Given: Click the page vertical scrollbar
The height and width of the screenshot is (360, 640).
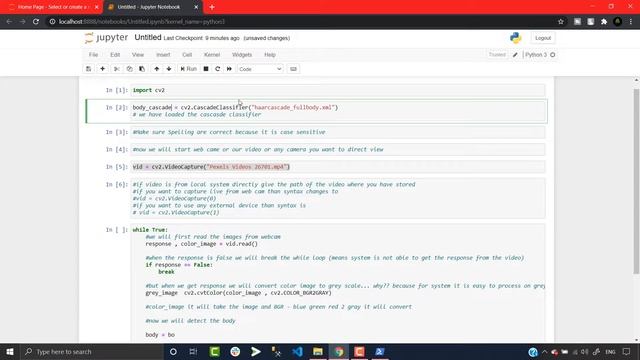Looking at the screenshot, I should 636,181.
